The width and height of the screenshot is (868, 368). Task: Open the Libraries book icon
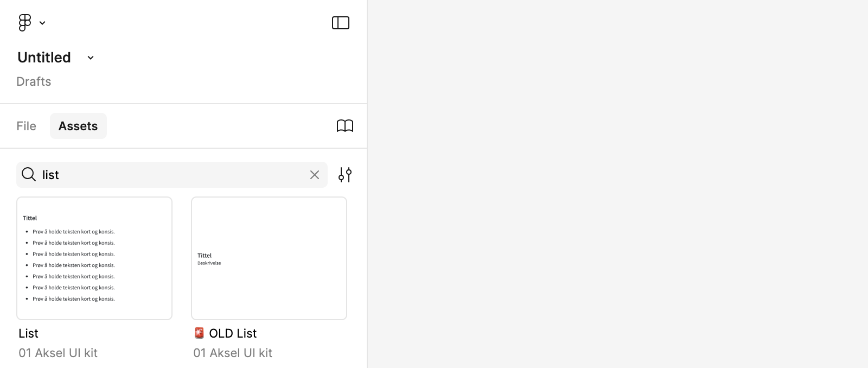[x=345, y=126]
